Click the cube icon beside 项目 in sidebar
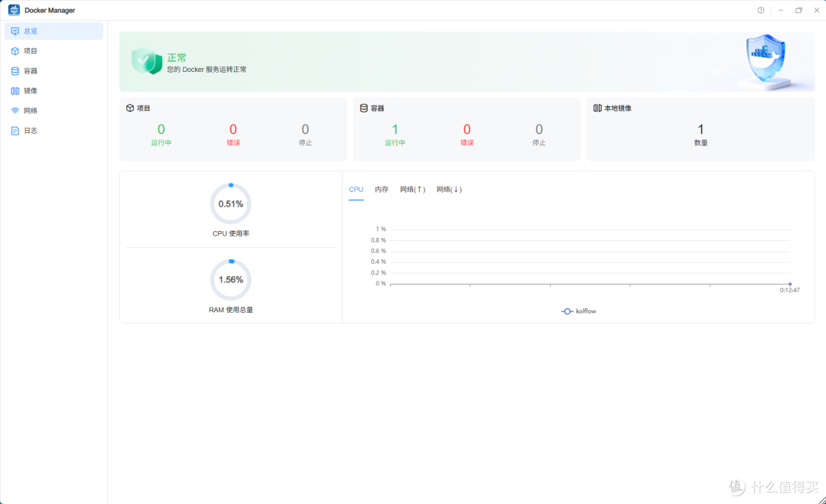Image resolution: width=826 pixels, height=504 pixels. point(15,51)
